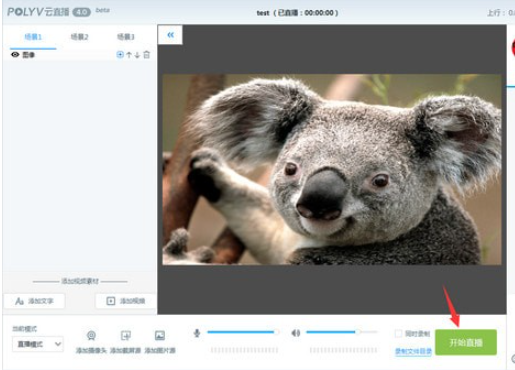Click the add camera (添加摄像头) icon
Viewport: 515px width, 370px height.
[x=91, y=335]
